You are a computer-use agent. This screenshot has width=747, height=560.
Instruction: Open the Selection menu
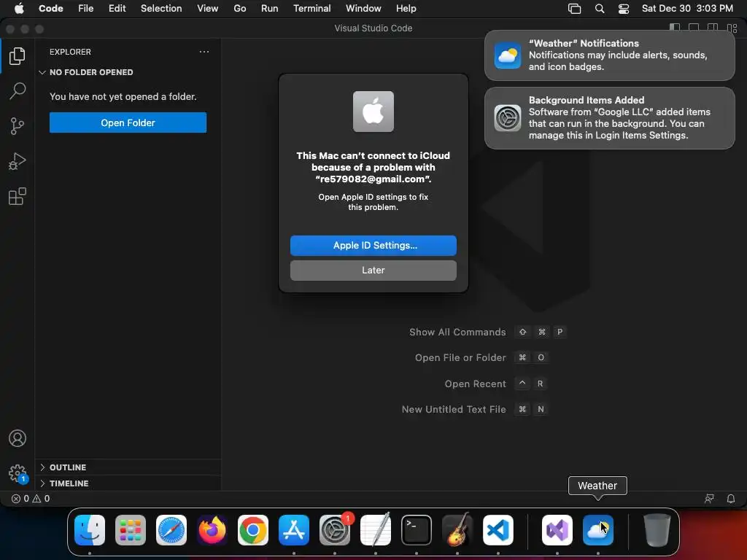161,9
